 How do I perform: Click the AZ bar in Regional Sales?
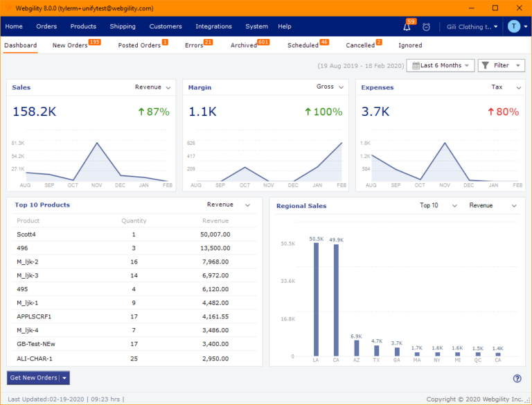point(356,348)
